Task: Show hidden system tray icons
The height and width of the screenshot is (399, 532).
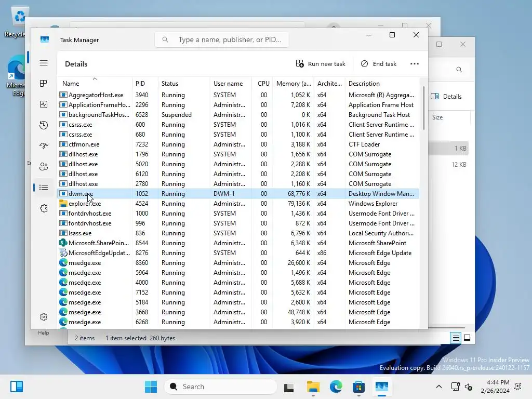Action: (x=438, y=387)
